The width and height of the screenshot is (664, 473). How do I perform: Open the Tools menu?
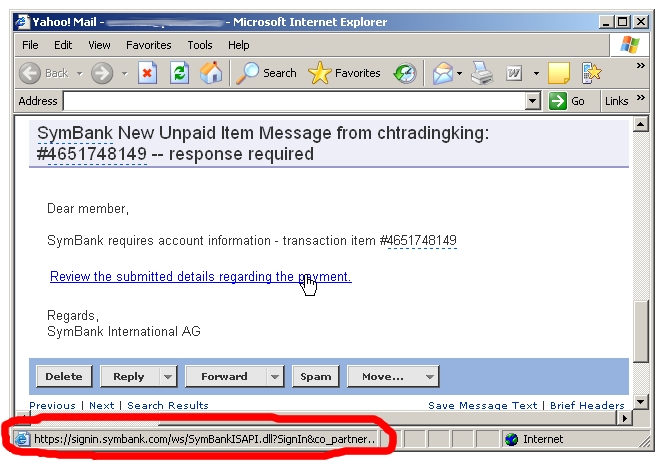pos(200,45)
